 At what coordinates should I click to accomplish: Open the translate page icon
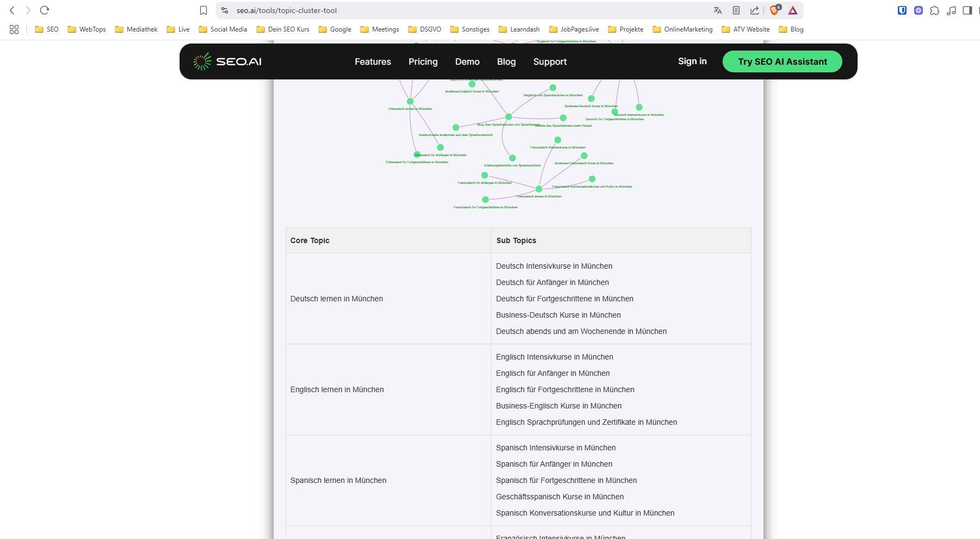[718, 10]
